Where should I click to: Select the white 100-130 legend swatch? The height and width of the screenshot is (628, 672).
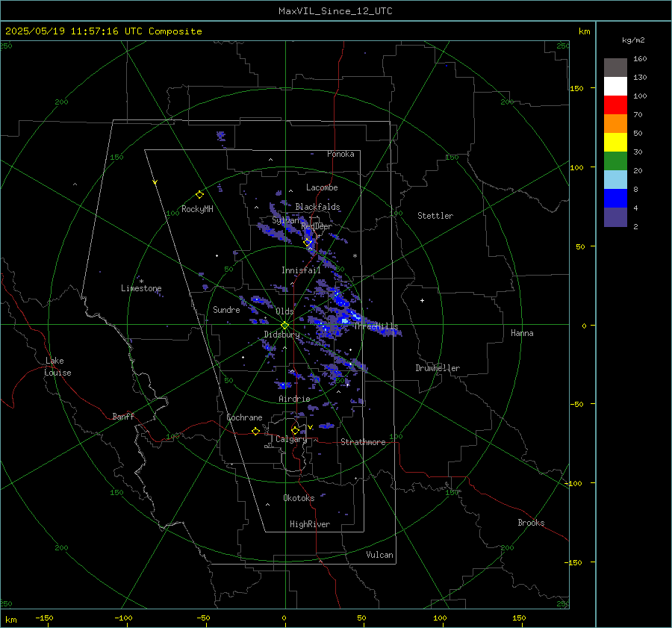(615, 87)
